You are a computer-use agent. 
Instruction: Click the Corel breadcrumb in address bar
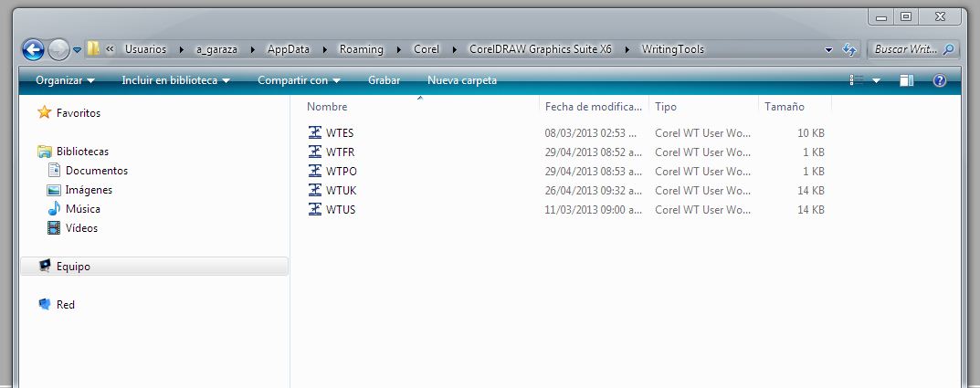click(426, 49)
